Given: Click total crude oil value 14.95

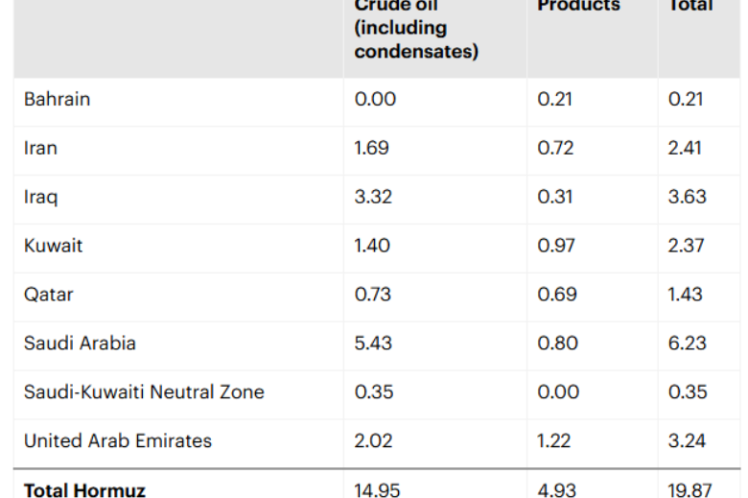Looking at the screenshot, I should pos(376,490).
